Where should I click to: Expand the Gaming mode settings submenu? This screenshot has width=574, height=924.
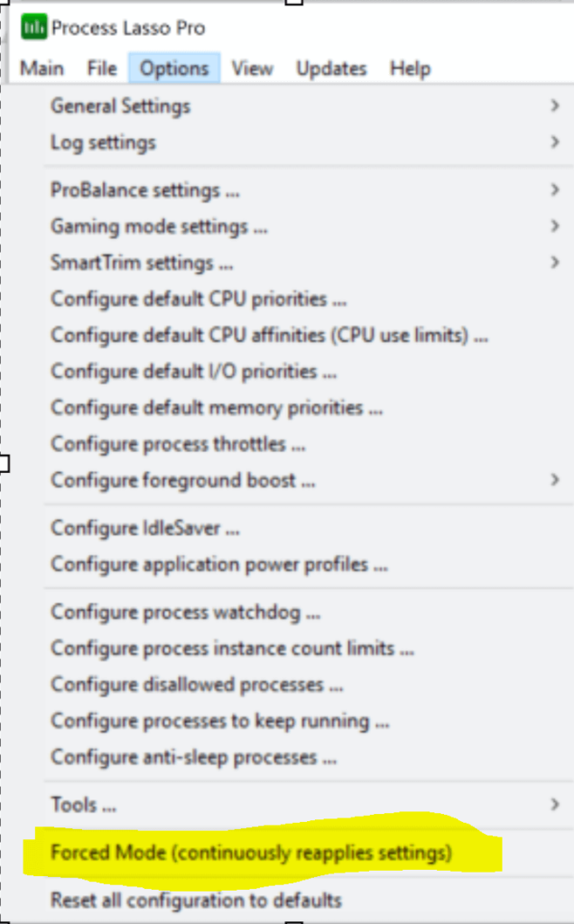tap(158, 226)
